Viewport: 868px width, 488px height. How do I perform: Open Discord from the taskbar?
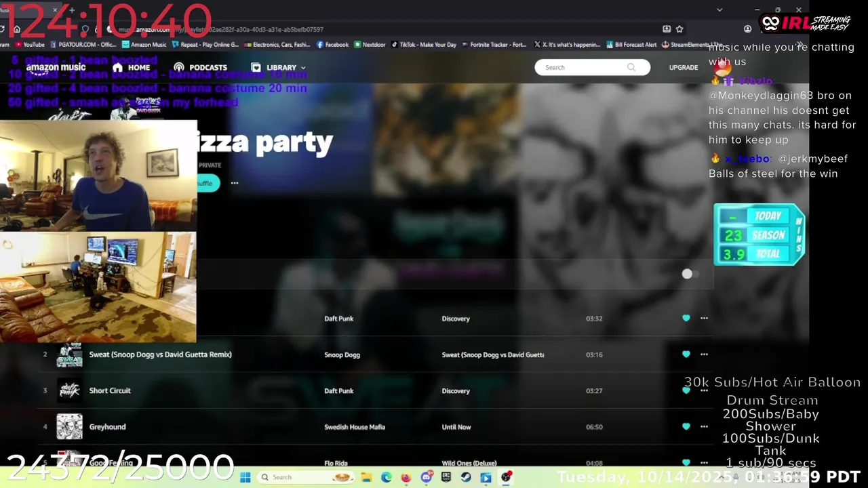(427, 477)
